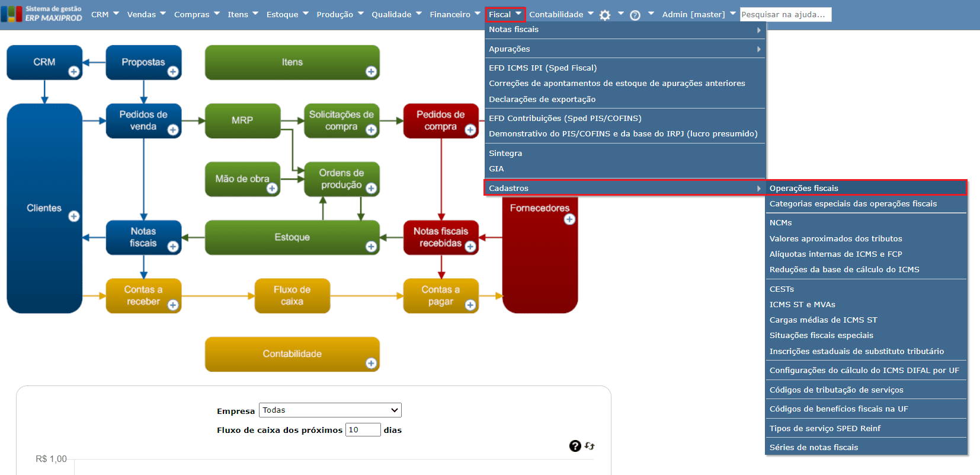The width and height of the screenshot is (980, 475).
Task: Click the help search field
Action: coord(786,14)
